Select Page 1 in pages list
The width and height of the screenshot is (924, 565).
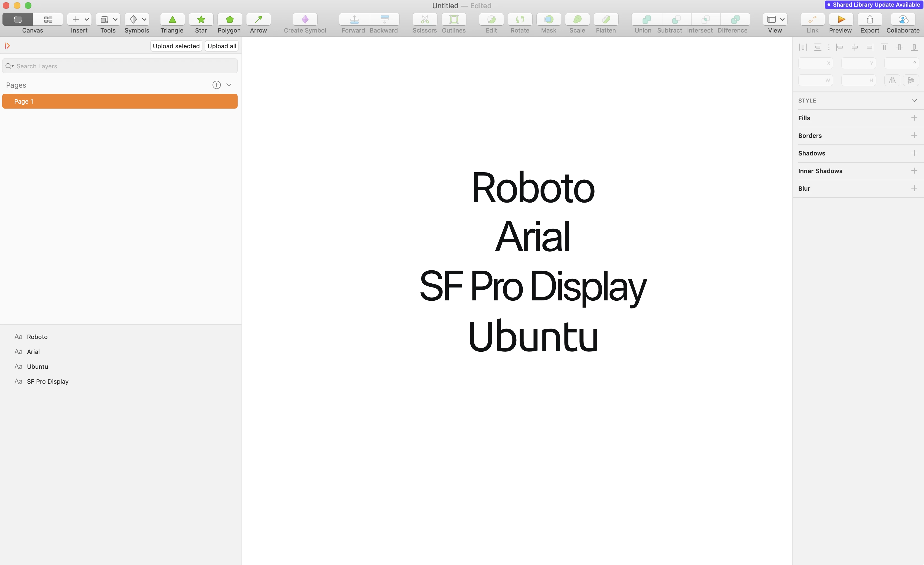tap(120, 101)
